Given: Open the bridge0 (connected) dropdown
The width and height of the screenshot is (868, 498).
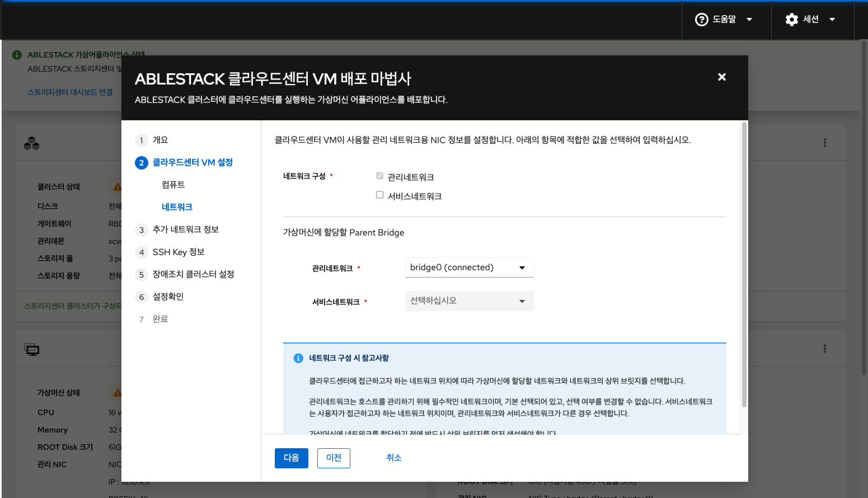Looking at the screenshot, I should click(x=469, y=267).
